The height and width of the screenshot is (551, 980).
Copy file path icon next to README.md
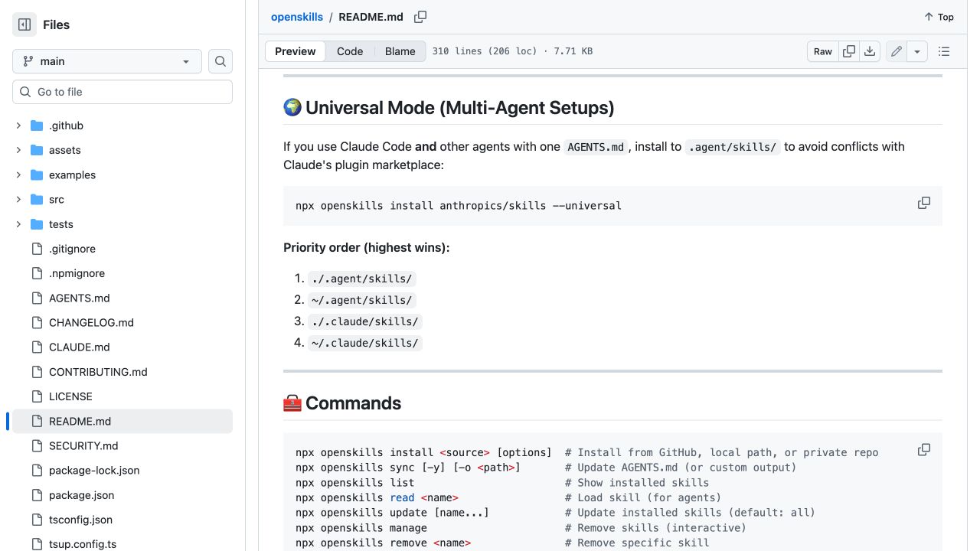420,17
